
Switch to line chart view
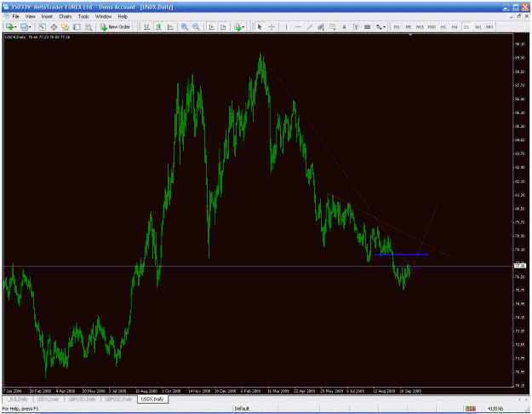(x=170, y=26)
